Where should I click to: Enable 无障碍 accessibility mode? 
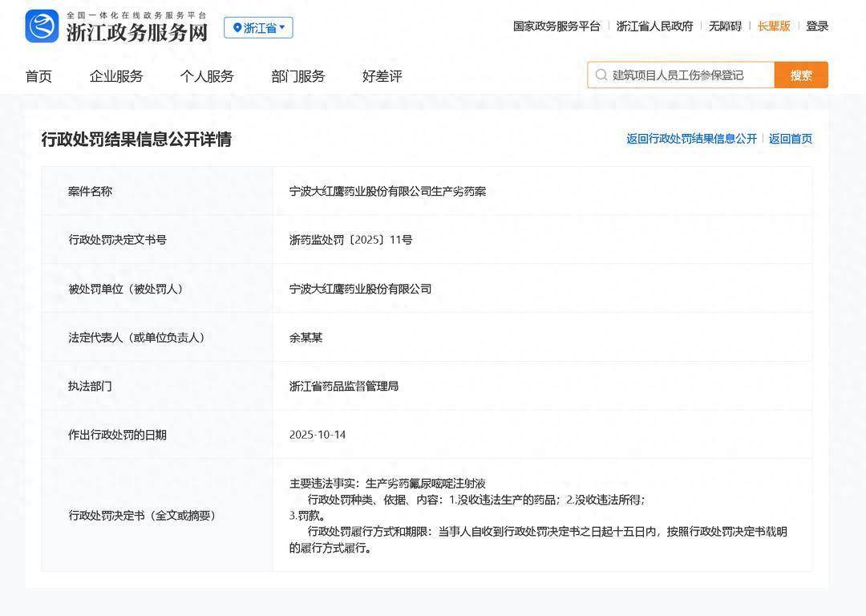[725, 26]
